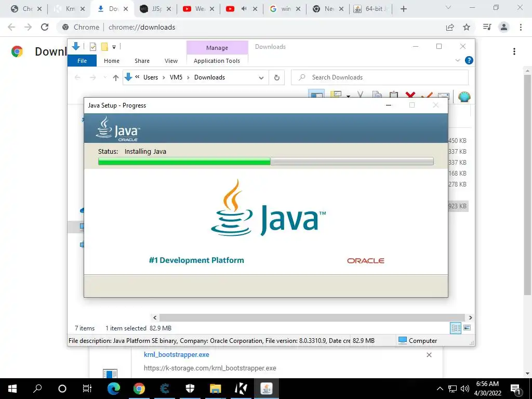Open the Application Tools ribbon tab
Image resolution: width=532 pixels, height=399 pixels.
tap(217, 61)
